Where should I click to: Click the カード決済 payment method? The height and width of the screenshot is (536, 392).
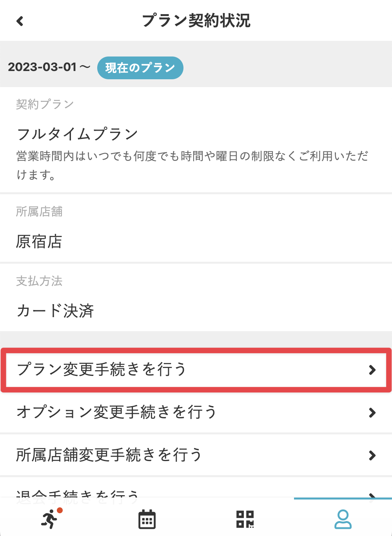(55, 311)
